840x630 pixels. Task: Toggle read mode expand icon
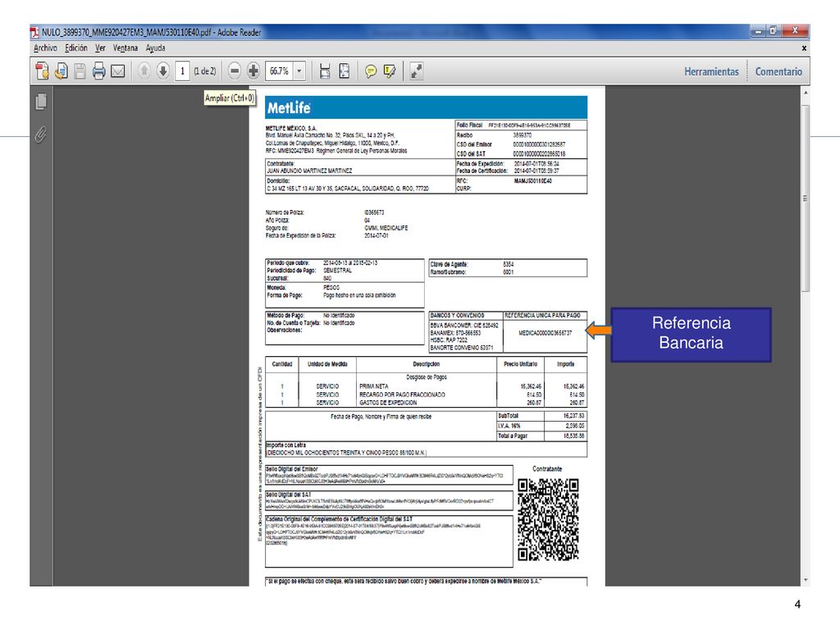(x=416, y=71)
